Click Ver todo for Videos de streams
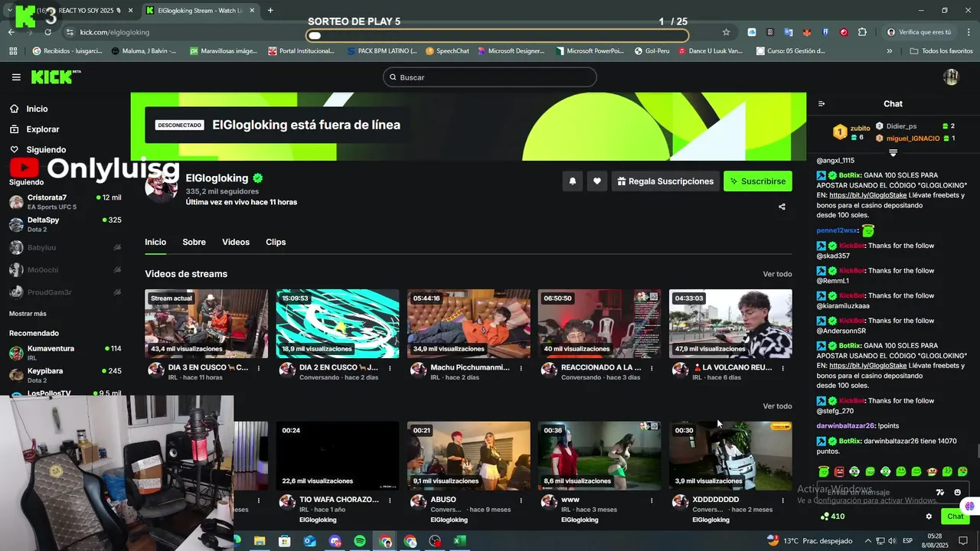 pos(777,274)
